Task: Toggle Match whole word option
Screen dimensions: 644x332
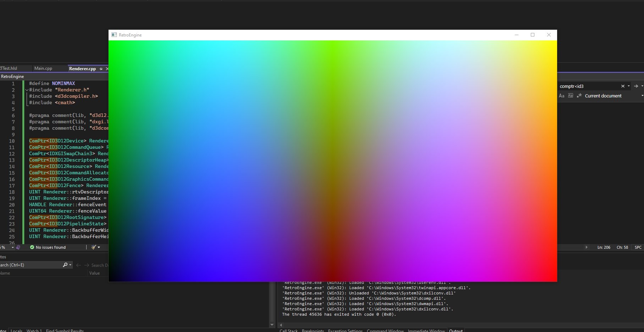Action: [x=570, y=96]
